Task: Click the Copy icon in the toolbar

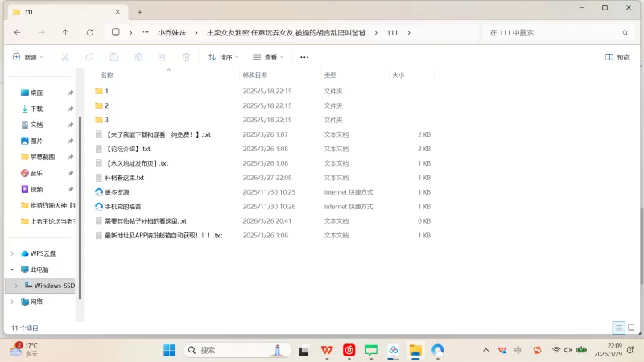Action: tap(89, 57)
